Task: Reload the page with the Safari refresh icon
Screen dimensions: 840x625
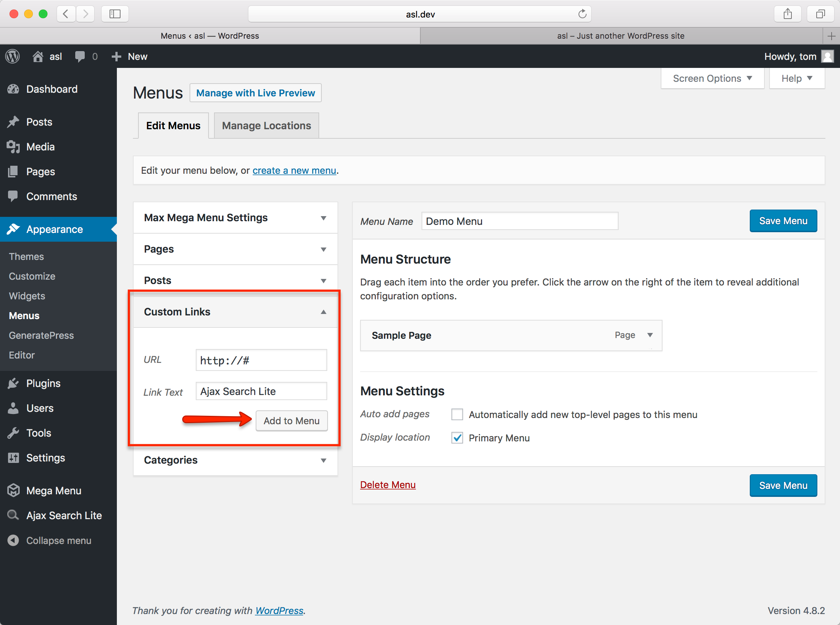Action: pos(582,14)
